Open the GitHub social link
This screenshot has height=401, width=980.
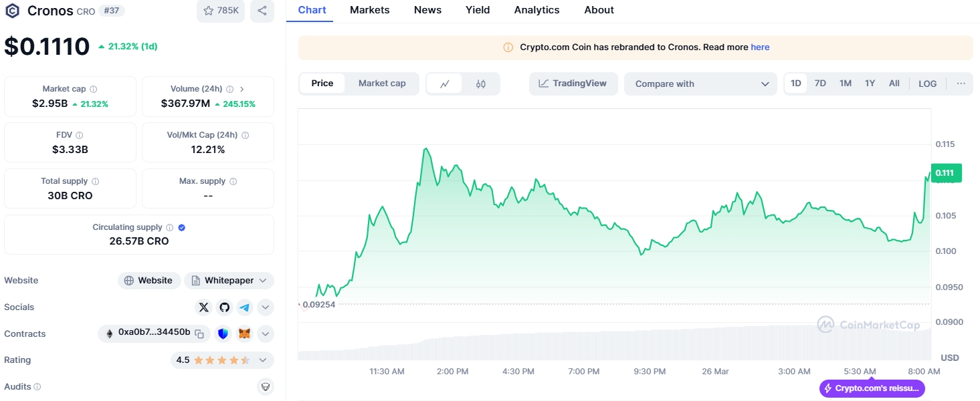coord(224,307)
